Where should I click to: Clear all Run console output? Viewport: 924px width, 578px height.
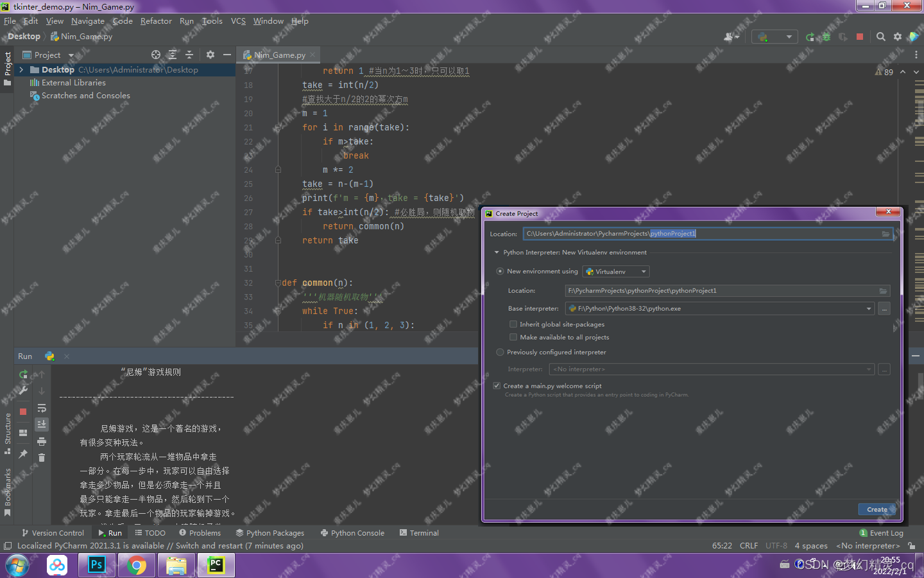click(42, 457)
